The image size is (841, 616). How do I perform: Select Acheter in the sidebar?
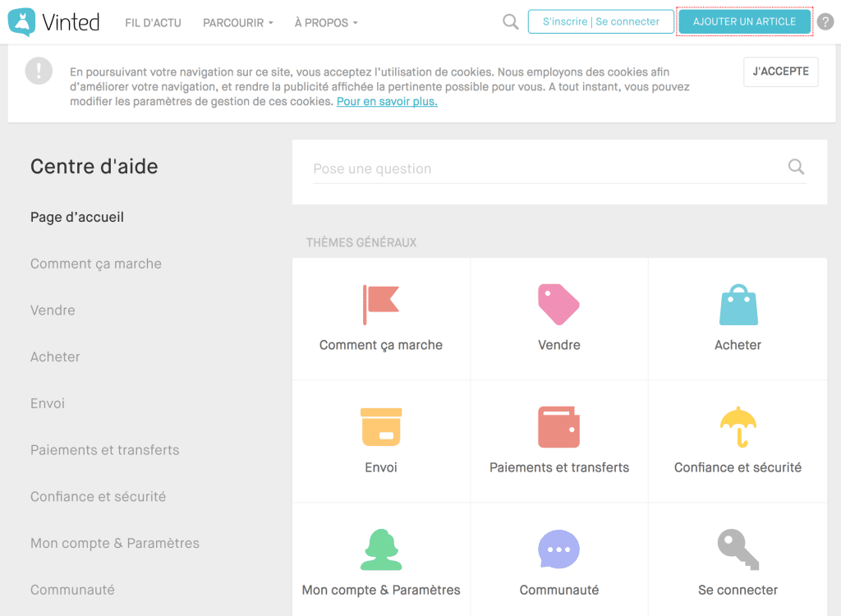point(55,356)
